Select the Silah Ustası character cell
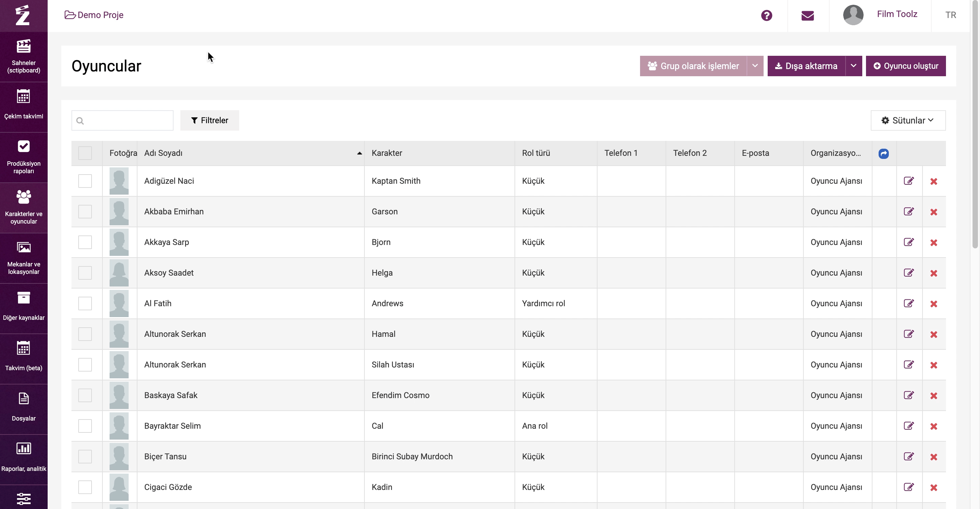The height and width of the screenshot is (509, 980). point(439,364)
